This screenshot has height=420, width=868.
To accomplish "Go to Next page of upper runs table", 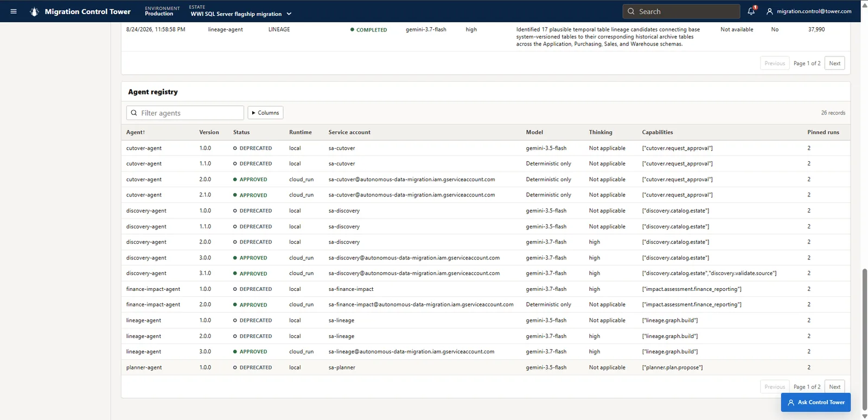I will (834, 63).
